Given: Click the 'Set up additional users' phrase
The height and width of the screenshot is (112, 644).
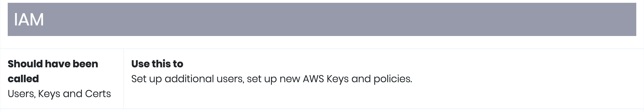Looking at the screenshot, I should [x=187, y=79].
